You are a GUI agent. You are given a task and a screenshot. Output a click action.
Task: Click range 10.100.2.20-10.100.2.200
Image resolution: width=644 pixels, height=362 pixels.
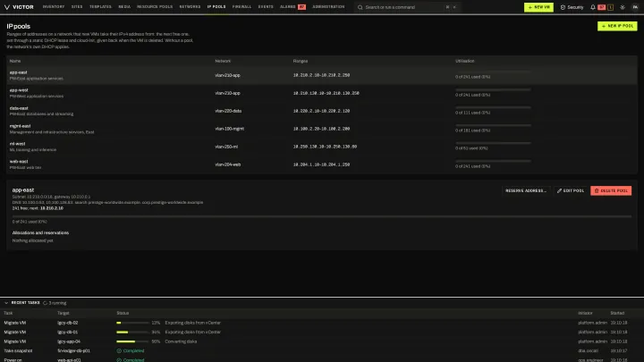coord(321,129)
